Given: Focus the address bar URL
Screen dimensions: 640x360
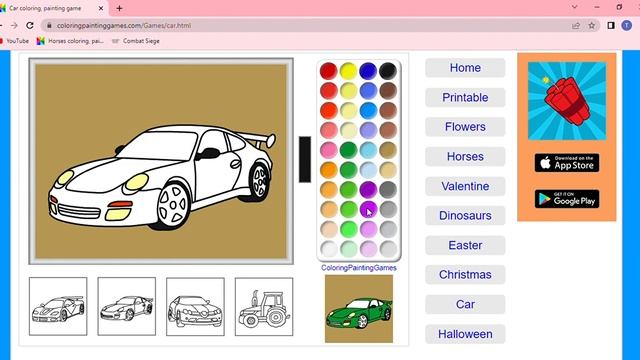Looking at the screenshot, I should tap(124, 25).
